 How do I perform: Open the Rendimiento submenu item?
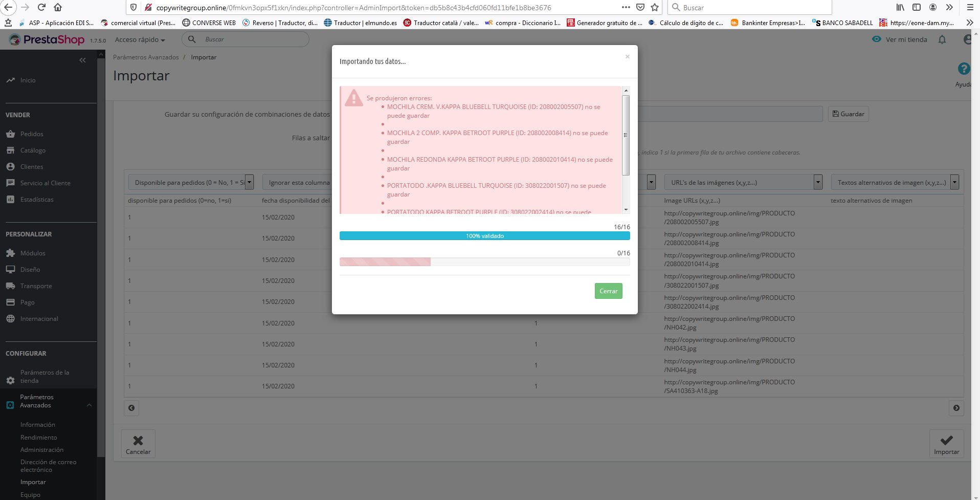39,438
